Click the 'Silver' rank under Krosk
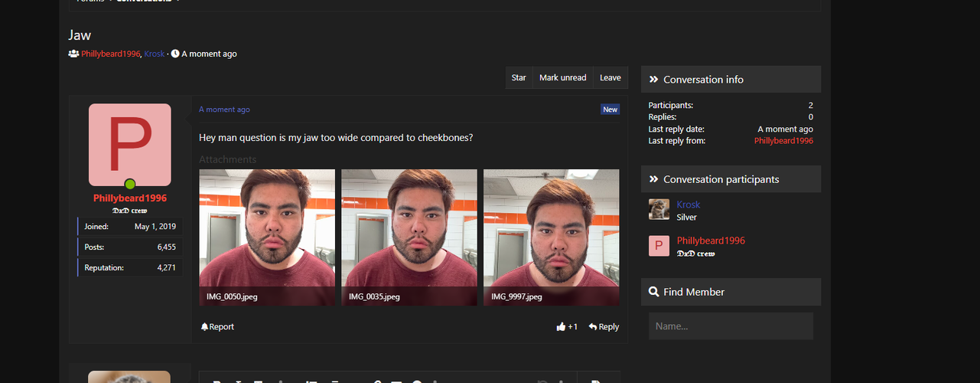This screenshot has height=383, width=980. point(687,218)
